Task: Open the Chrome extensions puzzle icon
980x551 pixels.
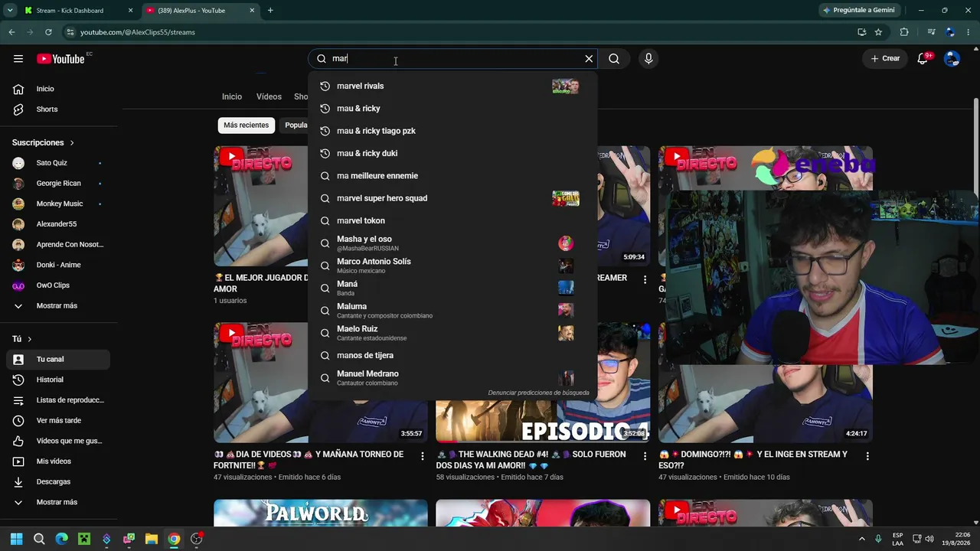Action: (x=904, y=32)
